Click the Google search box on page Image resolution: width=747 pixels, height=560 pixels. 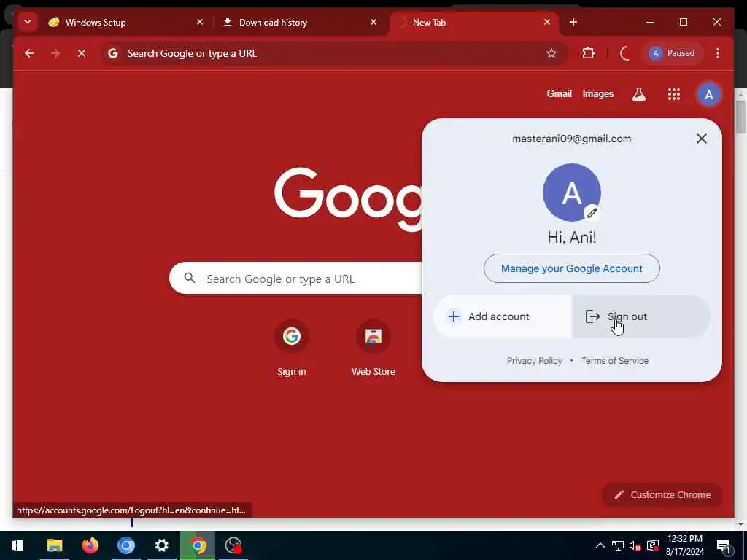tap(295, 278)
